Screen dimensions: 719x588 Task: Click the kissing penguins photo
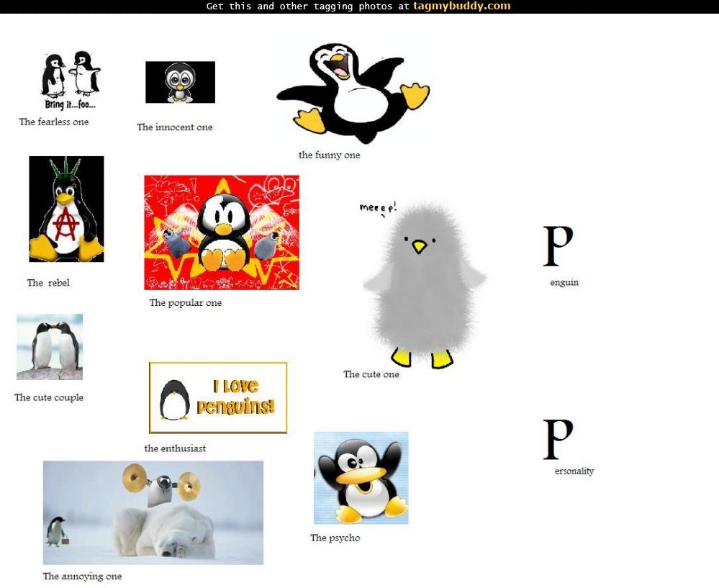[x=50, y=347]
